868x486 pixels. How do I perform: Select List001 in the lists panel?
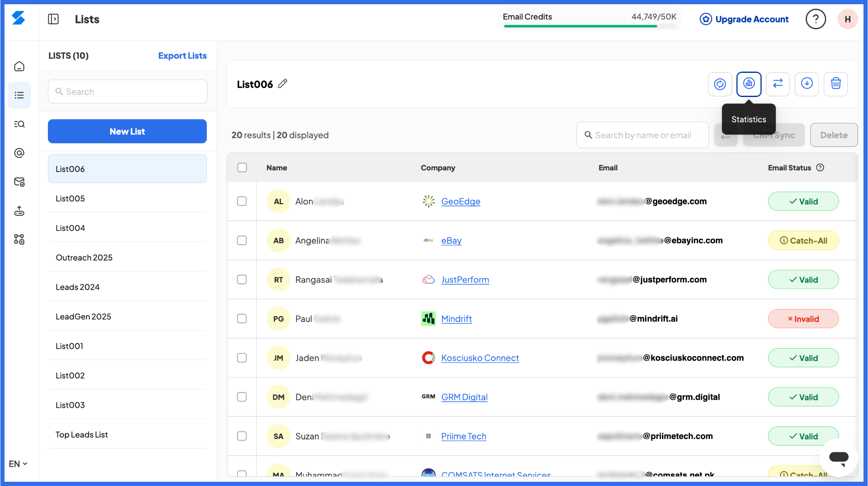pyautogui.click(x=127, y=346)
